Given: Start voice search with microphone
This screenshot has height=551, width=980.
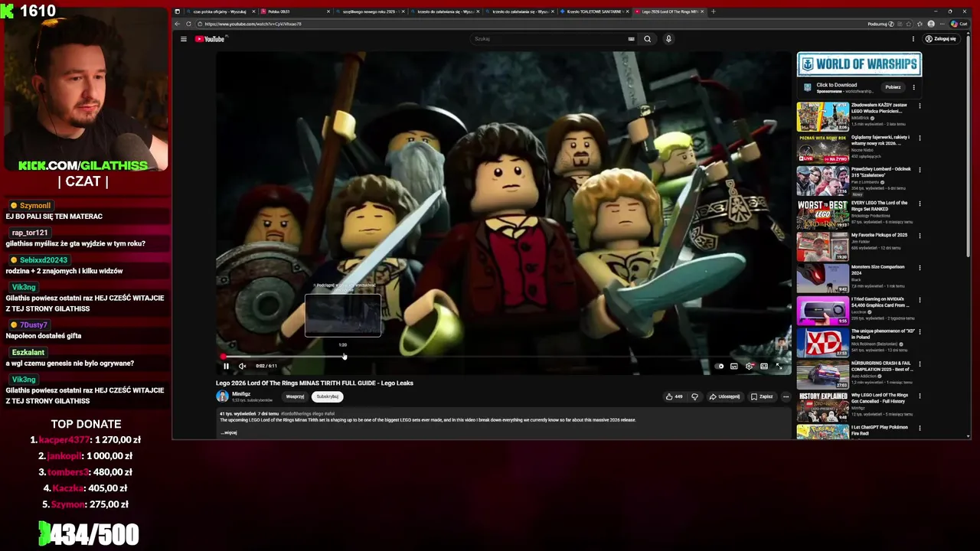Looking at the screenshot, I should point(668,39).
